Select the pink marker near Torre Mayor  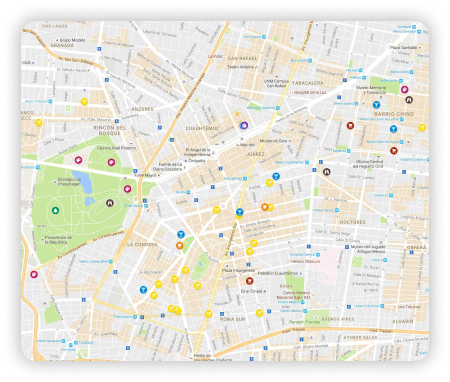pyautogui.click(x=127, y=189)
